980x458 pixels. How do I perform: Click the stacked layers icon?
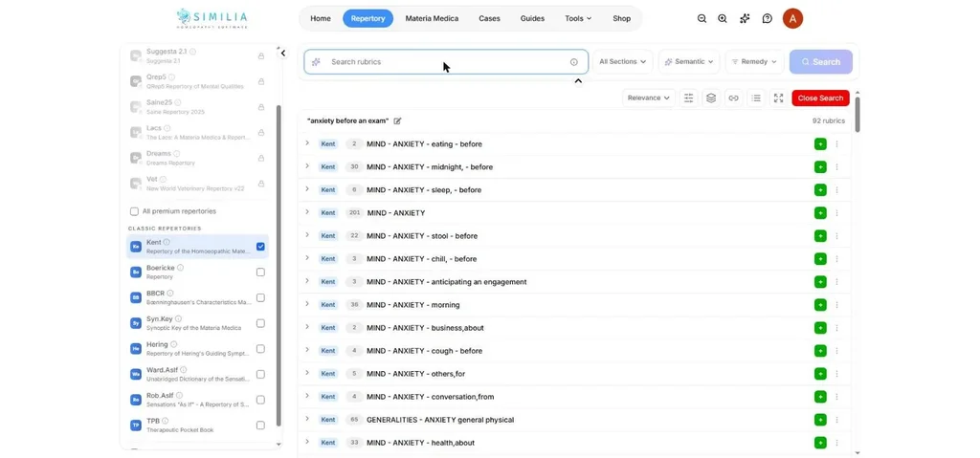[711, 98]
